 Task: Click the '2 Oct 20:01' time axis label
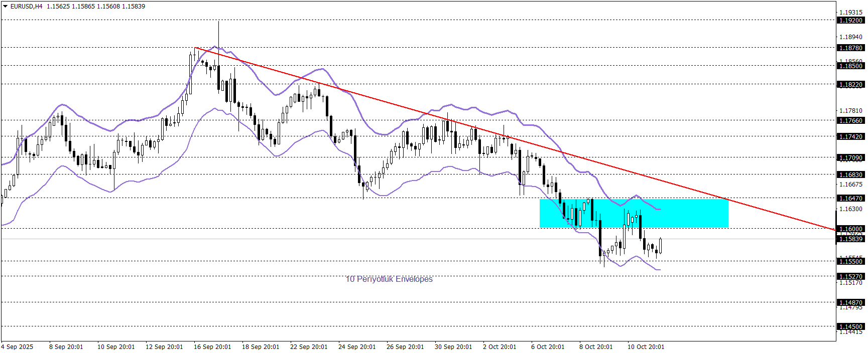500,347
